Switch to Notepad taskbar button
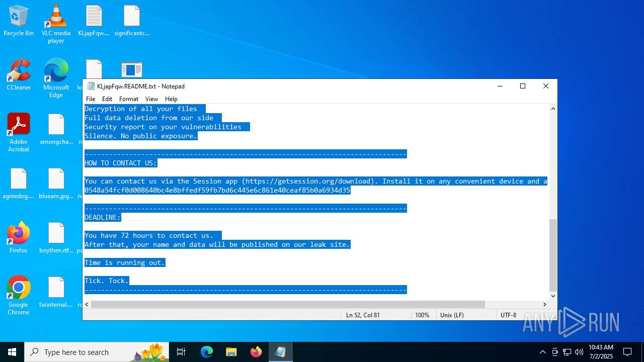This screenshot has height=362, width=644. [x=280, y=352]
